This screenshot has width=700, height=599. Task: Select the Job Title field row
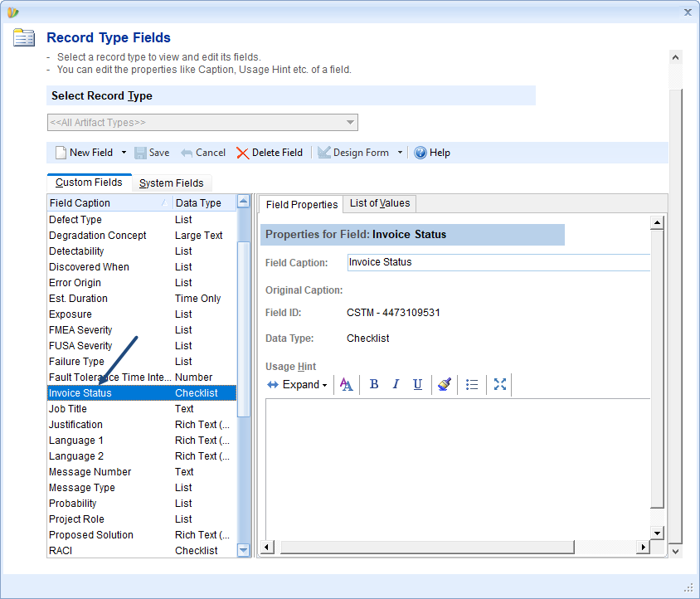pos(142,409)
